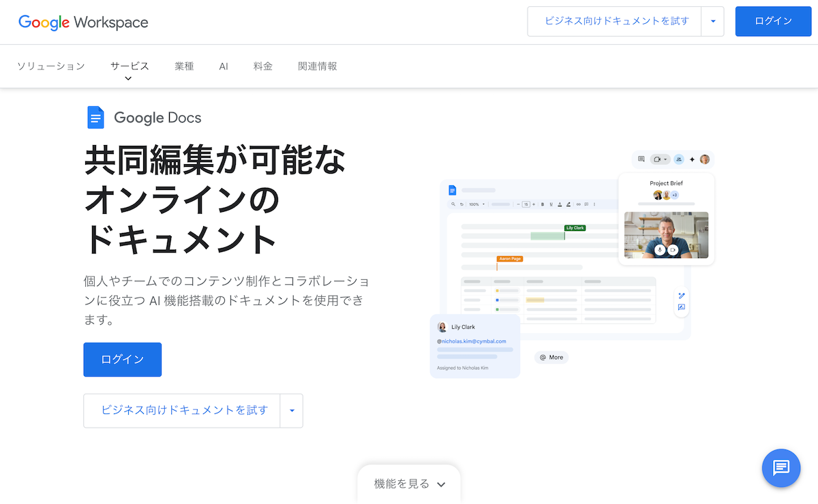Expand the chevron under サービス

click(128, 78)
